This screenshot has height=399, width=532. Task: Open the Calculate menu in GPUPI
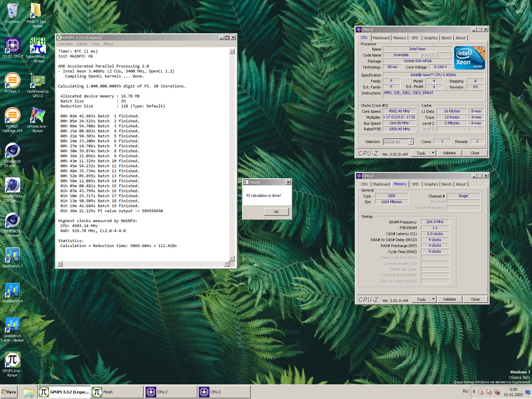pyautogui.click(x=65, y=44)
